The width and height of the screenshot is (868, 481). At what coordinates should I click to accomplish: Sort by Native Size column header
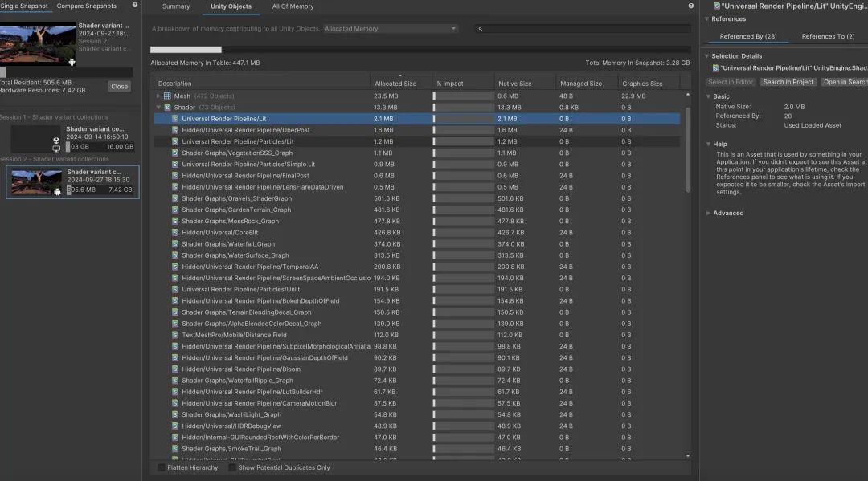(525, 84)
